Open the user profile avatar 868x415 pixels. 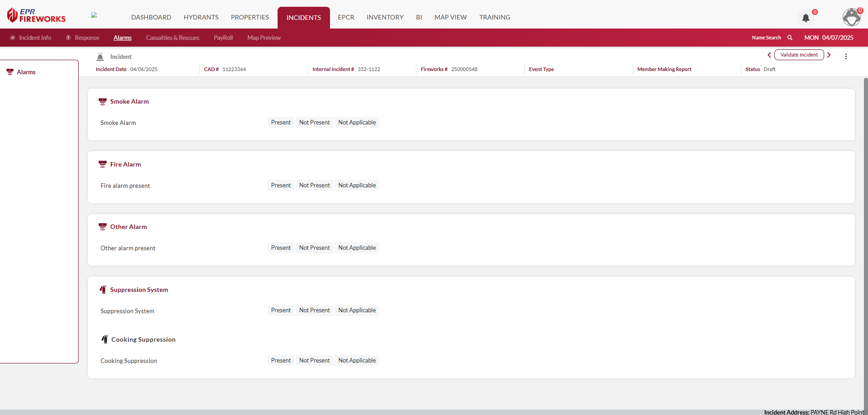[852, 17]
